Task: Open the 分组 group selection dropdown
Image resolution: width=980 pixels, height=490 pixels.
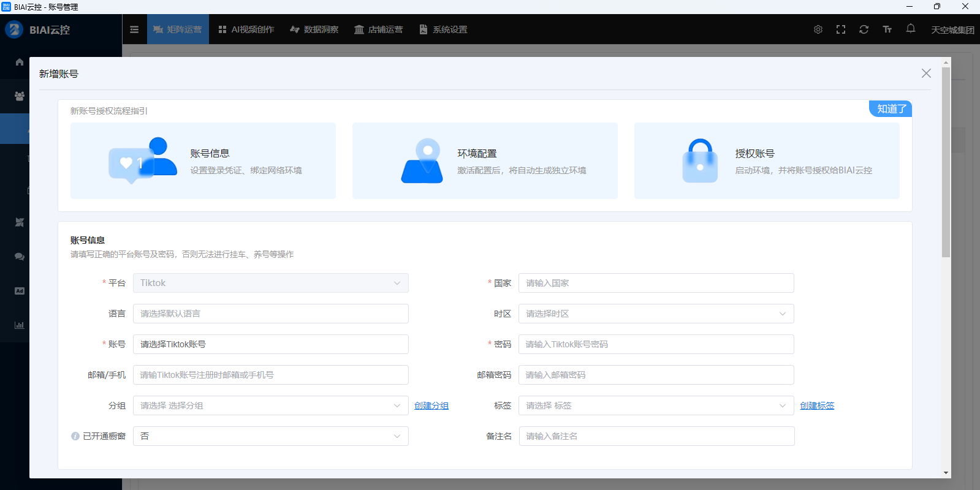Action: click(270, 405)
